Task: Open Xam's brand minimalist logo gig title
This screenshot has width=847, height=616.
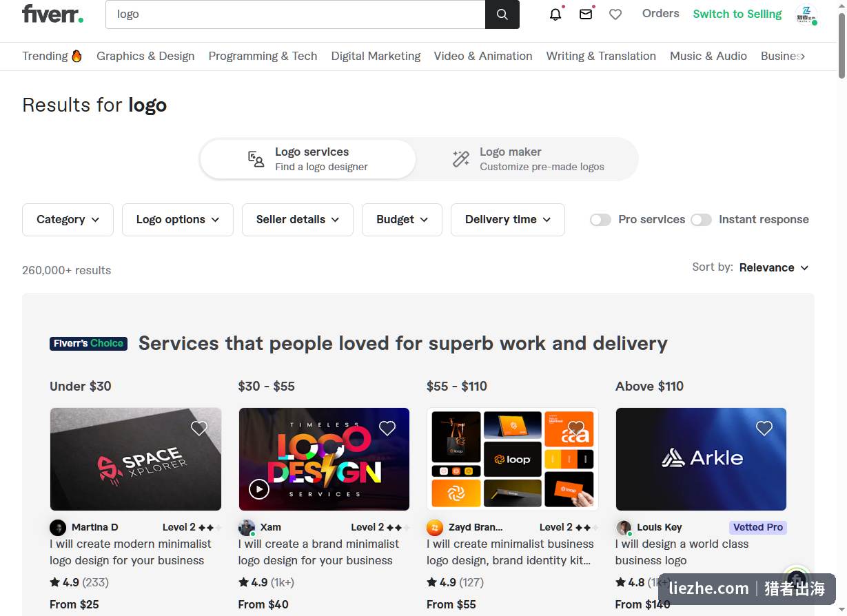Action: pyautogui.click(x=318, y=552)
